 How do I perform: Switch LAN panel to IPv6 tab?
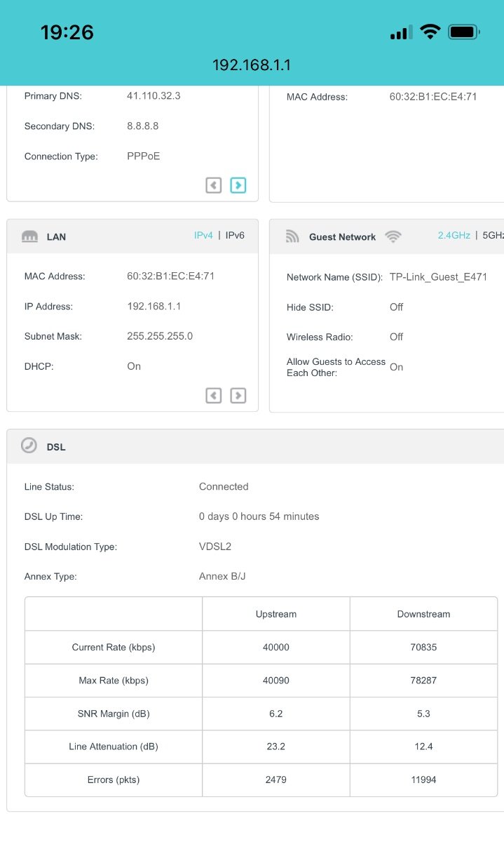coord(235,236)
